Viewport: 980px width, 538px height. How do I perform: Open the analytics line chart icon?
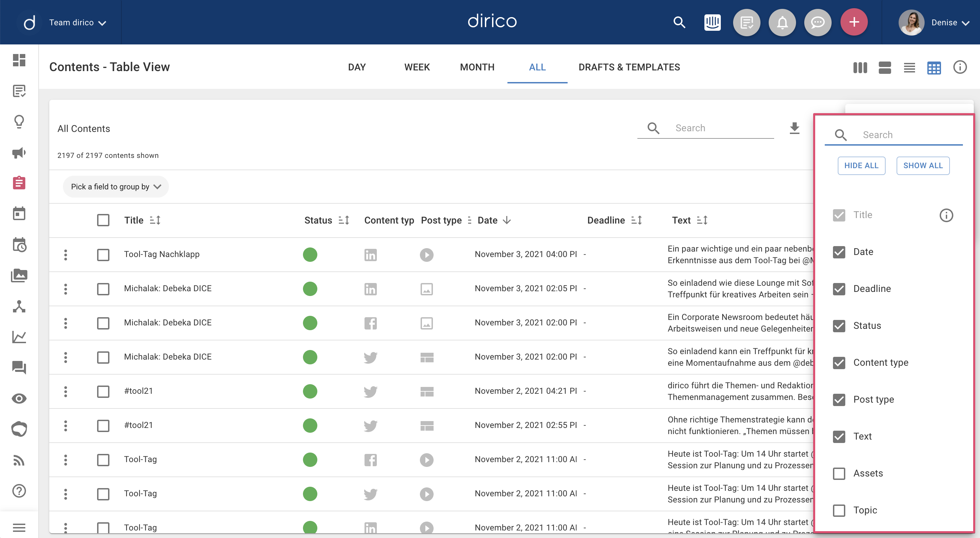[19, 337]
